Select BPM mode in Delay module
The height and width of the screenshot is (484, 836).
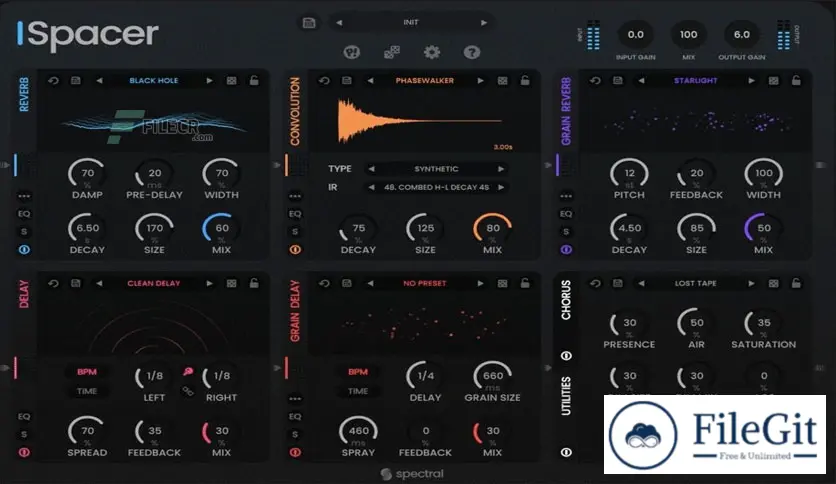(x=87, y=372)
